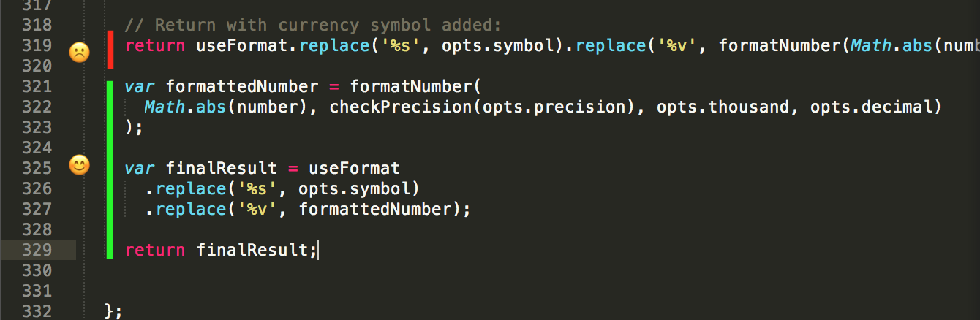Click the finalResult variable declaration
Screen dimensions: 980x320
[x=201, y=169]
